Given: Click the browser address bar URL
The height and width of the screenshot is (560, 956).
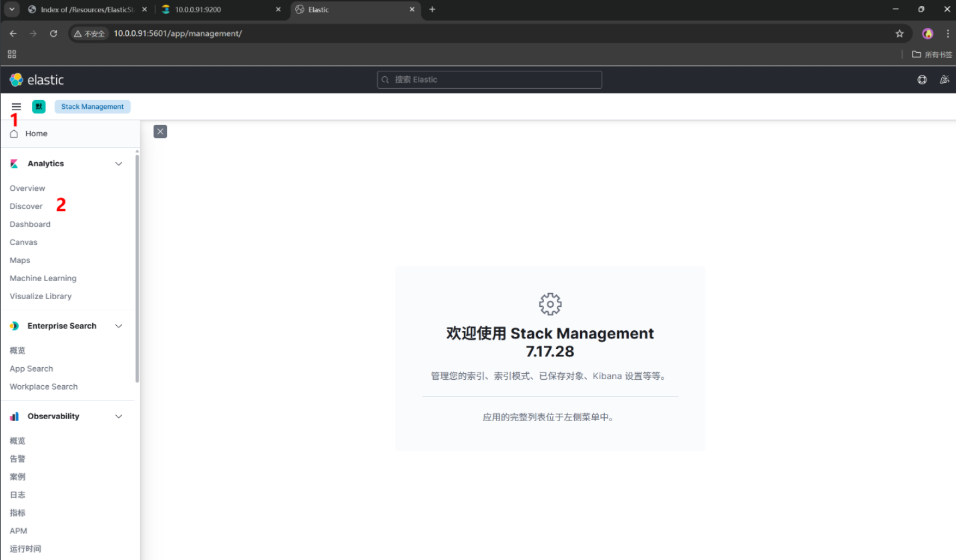Looking at the screenshot, I should pyautogui.click(x=178, y=33).
